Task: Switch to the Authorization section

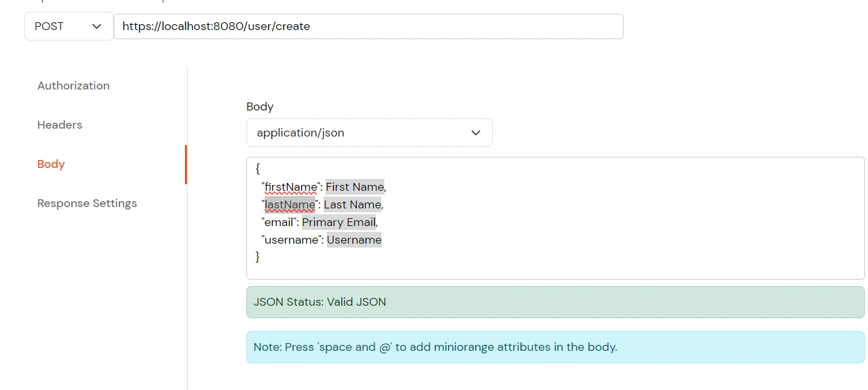Action: (x=73, y=86)
